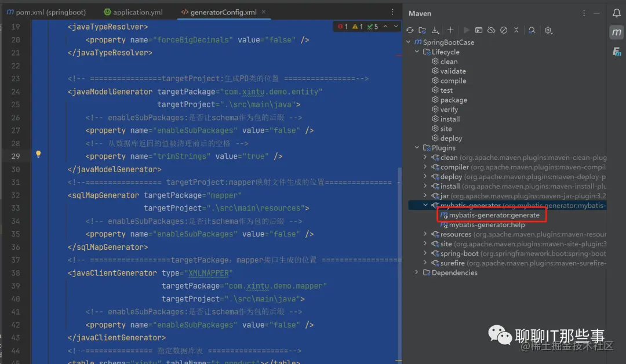Open editor tabs more options menu

(x=392, y=12)
